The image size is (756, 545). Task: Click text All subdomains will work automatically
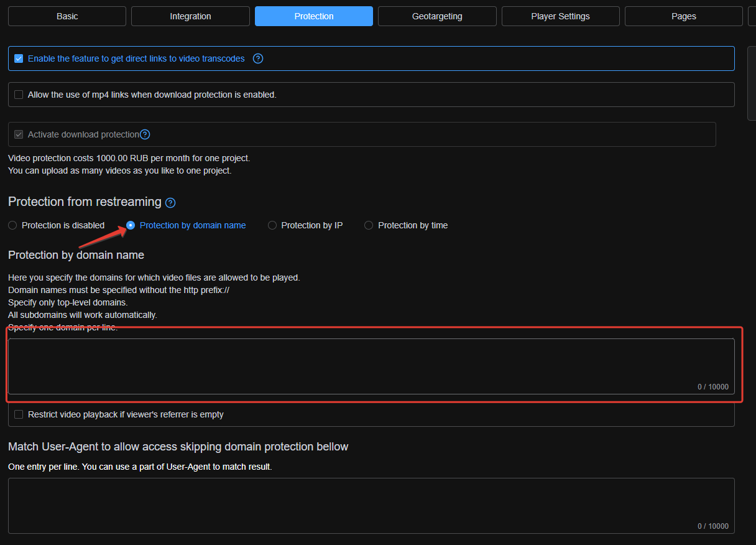point(83,315)
